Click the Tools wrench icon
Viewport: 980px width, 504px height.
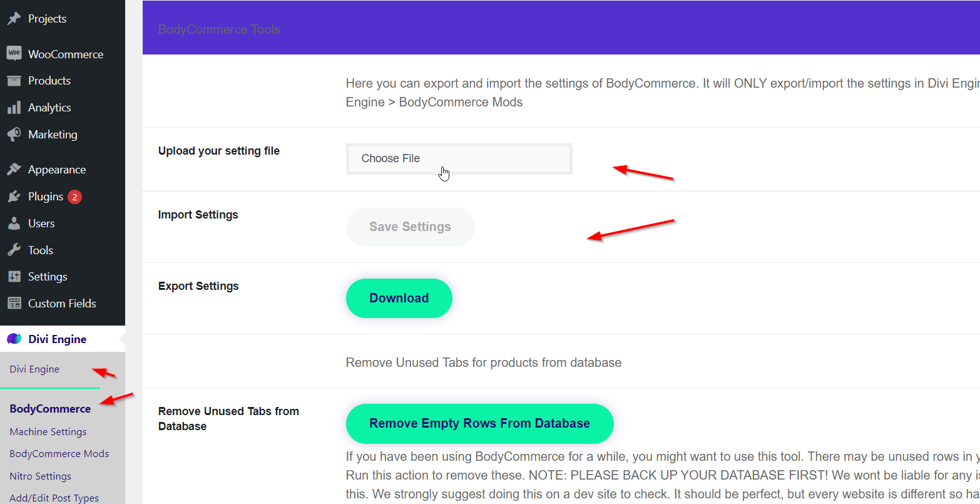click(14, 250)
